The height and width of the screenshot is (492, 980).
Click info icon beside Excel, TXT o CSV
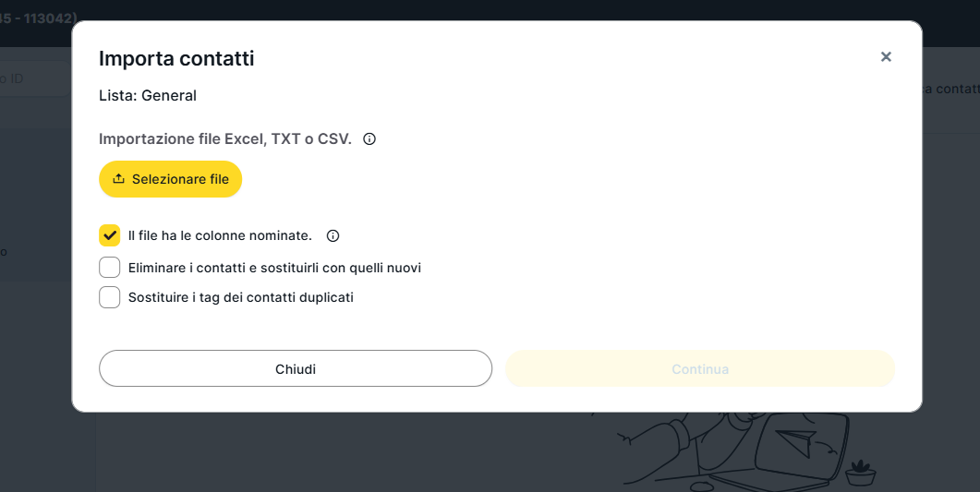coord(369,139)
